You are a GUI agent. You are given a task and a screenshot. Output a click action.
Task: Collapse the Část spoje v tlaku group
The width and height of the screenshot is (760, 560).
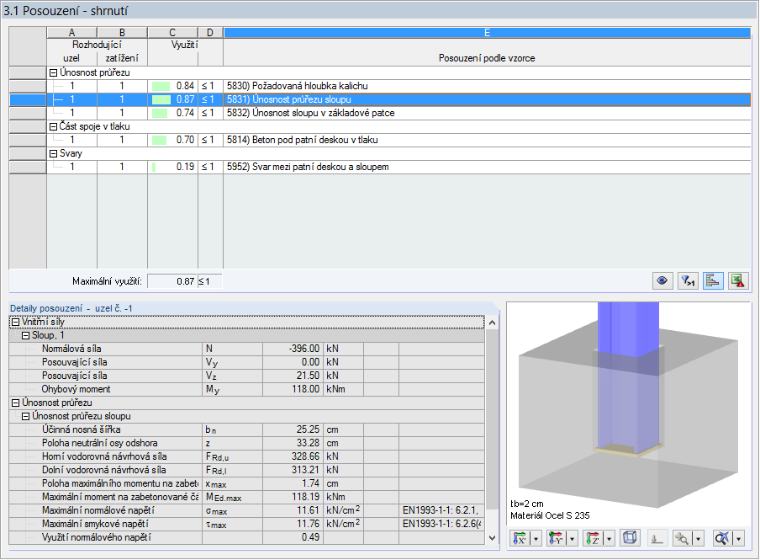click(x=54, y=127)
